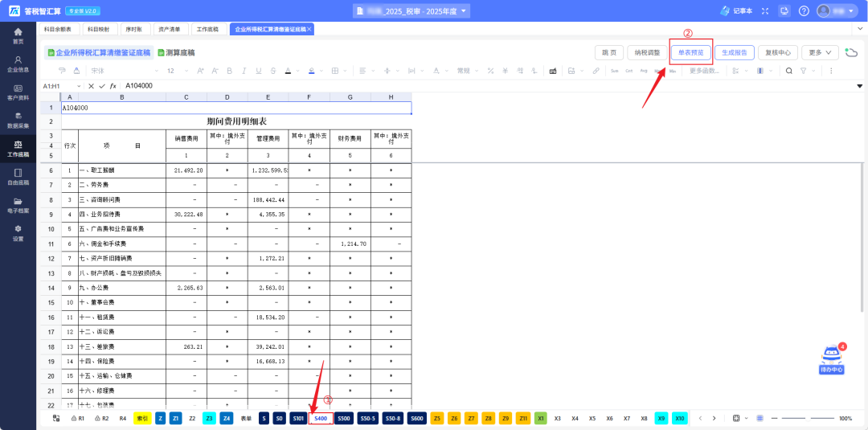Click the search magnifier in the toolbar
This screenshot has height=430, width=868.
pos(789,71)
